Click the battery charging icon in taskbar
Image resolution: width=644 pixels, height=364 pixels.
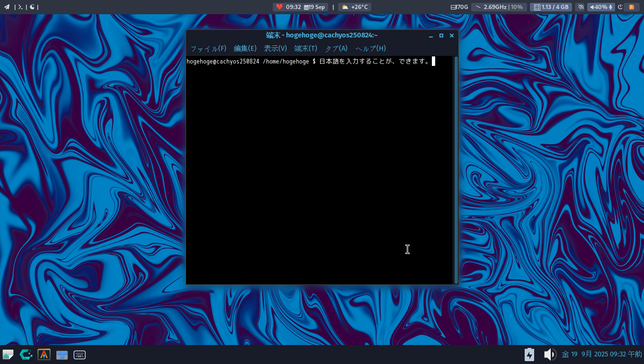coord(529,355)
